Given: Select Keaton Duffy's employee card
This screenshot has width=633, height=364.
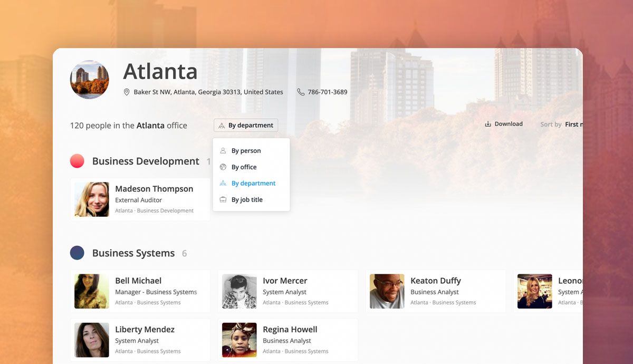Looking at the screenshot, I should click(x=435, y=291).
